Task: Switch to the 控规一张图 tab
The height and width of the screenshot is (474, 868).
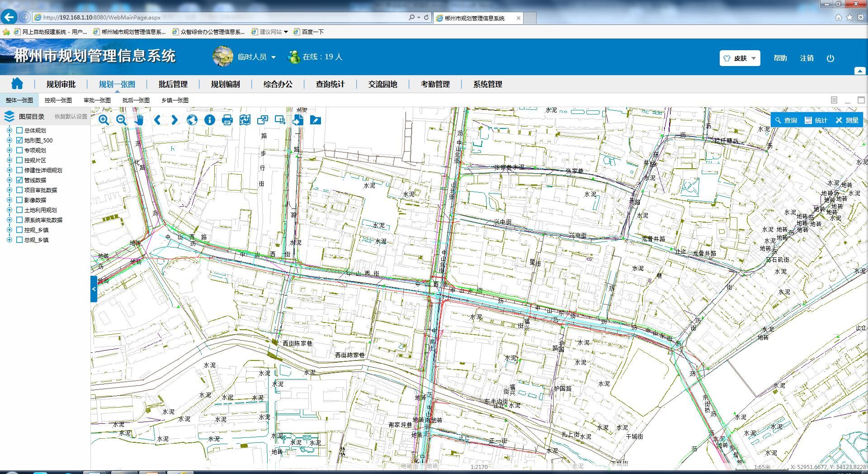Action: [58, 100]
